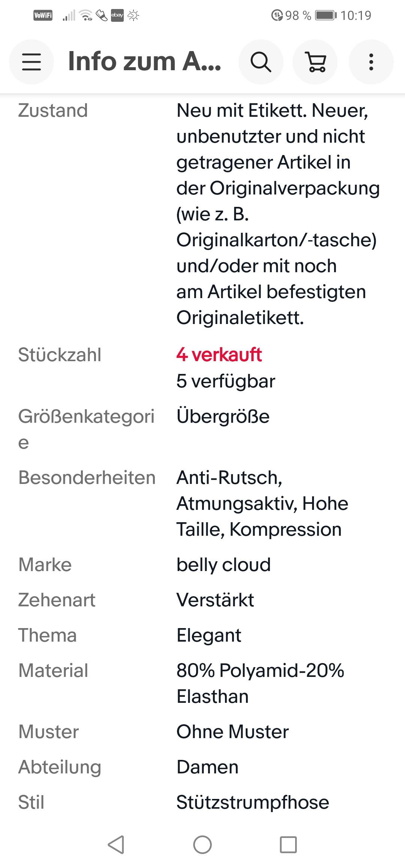Tap the '80% Polyamid-20% Elasthan' material value
The height and width of the screenshot is (868, 405).
pos(260,683)
